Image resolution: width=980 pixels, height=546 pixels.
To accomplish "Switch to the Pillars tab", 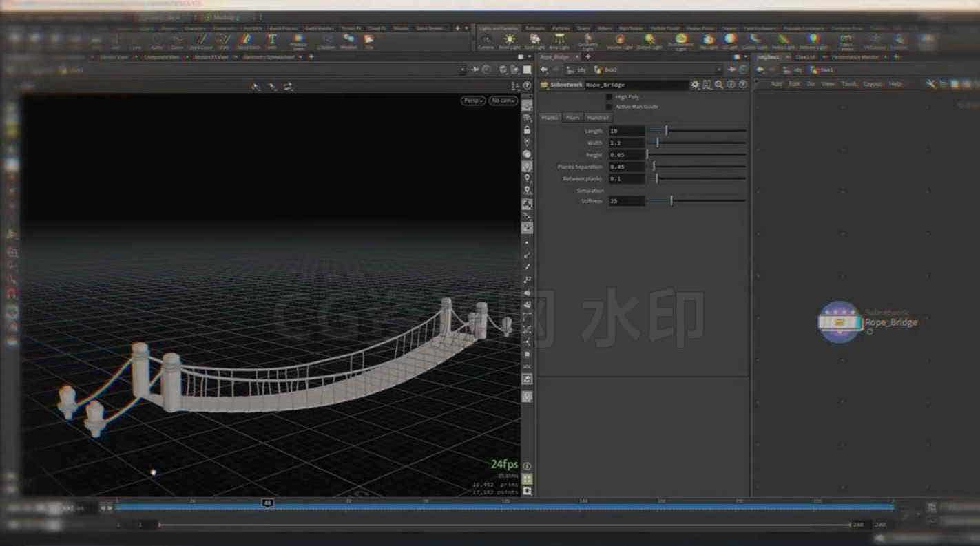I will point(572,118).
